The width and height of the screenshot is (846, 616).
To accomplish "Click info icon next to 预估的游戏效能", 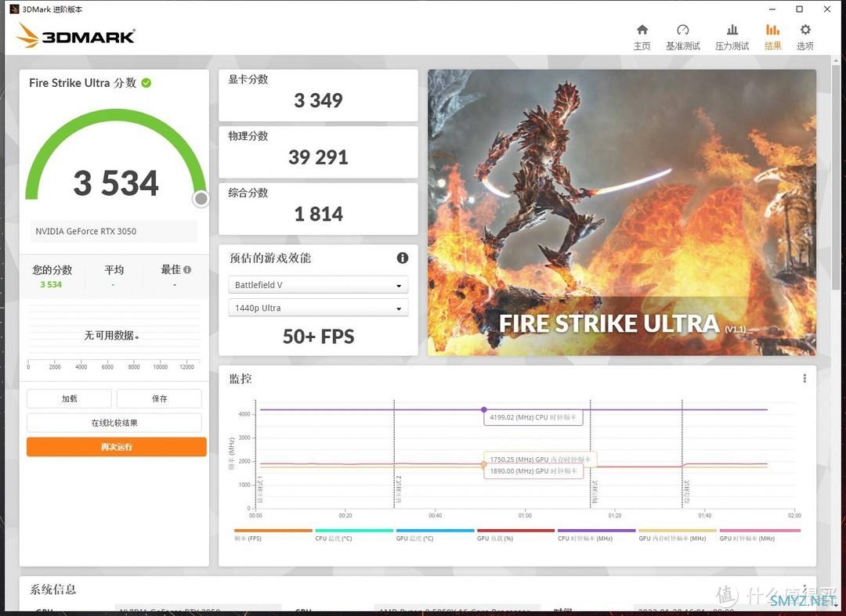I will coord(403,258).
